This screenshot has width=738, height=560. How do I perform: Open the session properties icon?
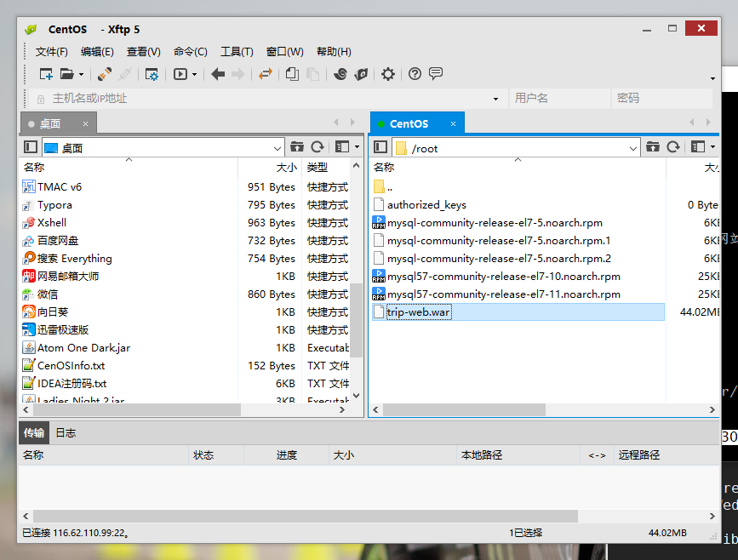coord(152,74)
